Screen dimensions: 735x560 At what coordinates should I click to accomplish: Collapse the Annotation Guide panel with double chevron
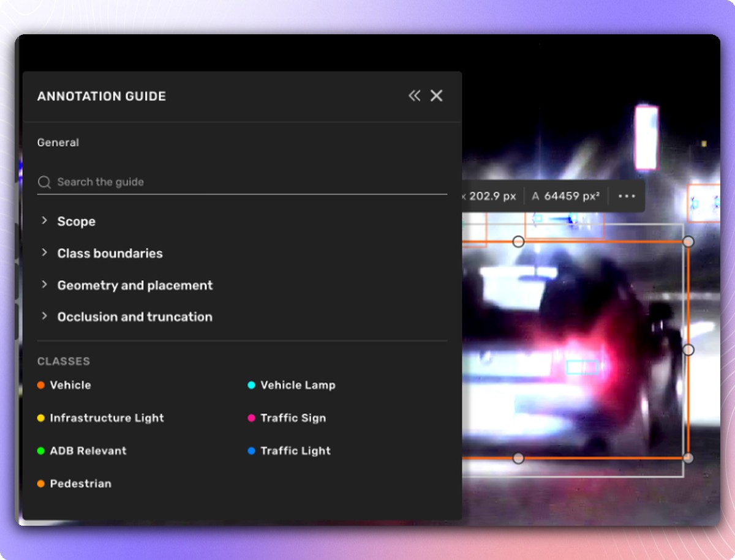click(x=415, y=95)
